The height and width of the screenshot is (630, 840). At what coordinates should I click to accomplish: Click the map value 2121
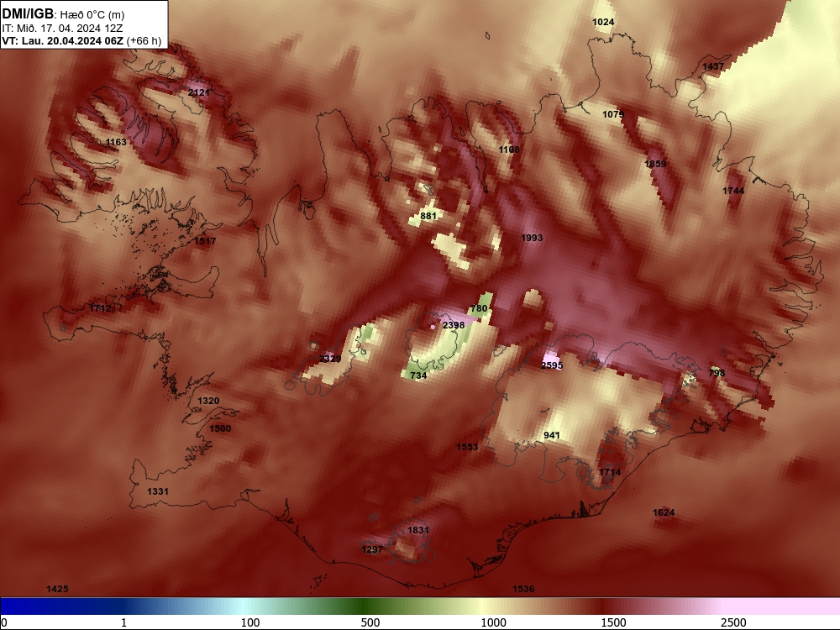[x=199, y=92]
